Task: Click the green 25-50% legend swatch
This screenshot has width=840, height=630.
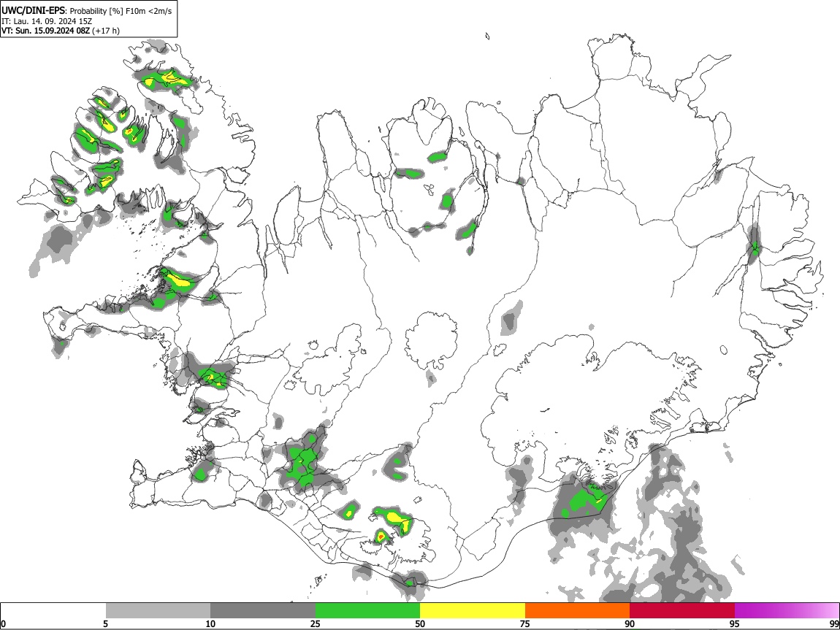Action: (x=367, y=611)
